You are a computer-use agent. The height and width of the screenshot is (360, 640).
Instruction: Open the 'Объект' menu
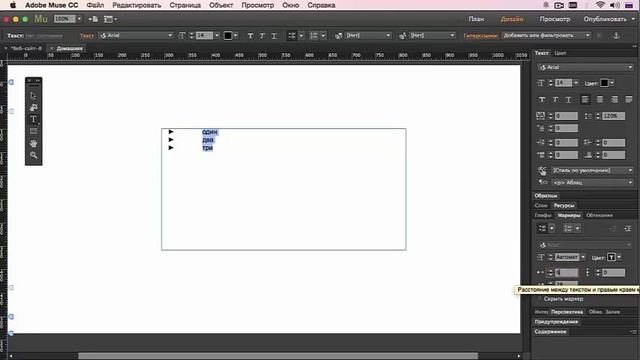221,5
